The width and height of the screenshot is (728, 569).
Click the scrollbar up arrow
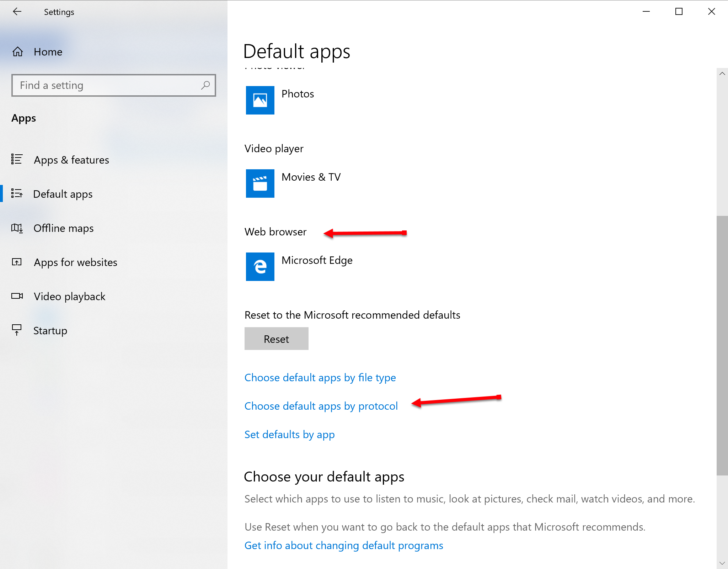point(722,74)
